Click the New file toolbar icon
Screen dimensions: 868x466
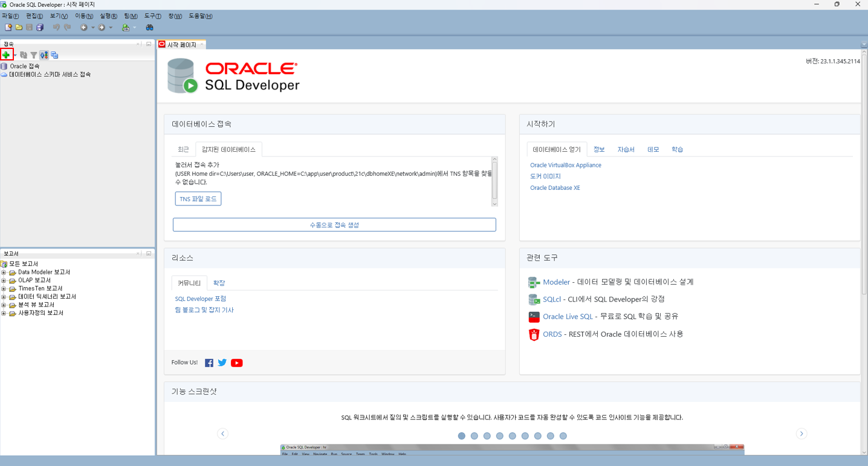[x=8, y=27]
